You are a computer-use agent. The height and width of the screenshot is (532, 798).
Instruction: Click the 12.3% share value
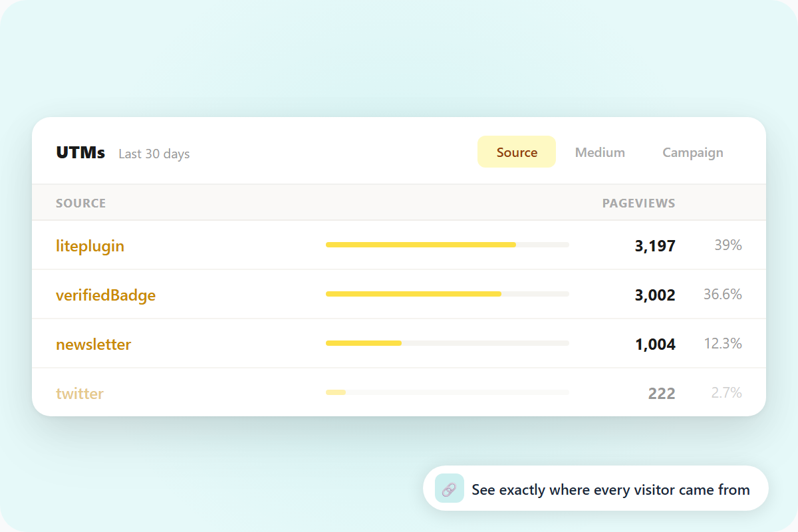click(723, 343)
